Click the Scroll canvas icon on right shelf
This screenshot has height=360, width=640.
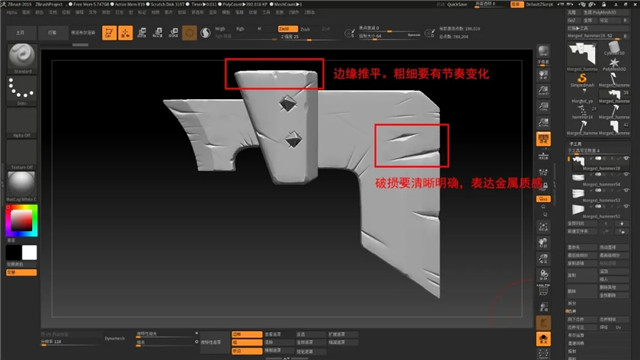tap(543, 75)
